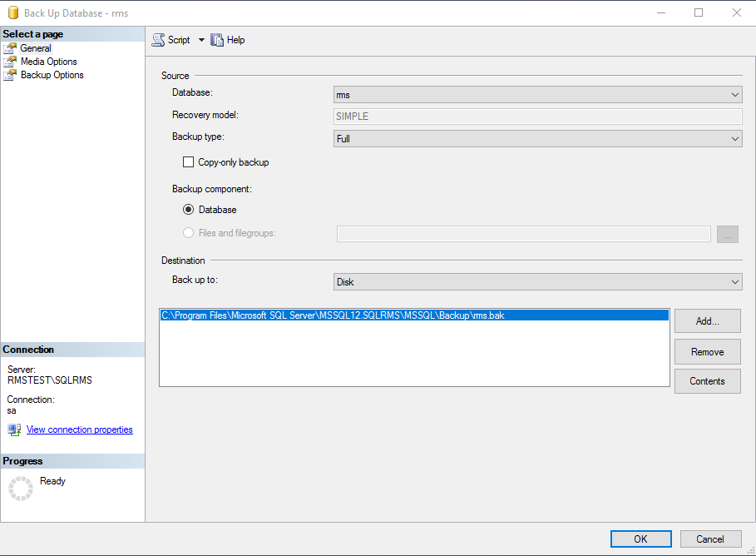Select the Database radio button

[188, 210]
